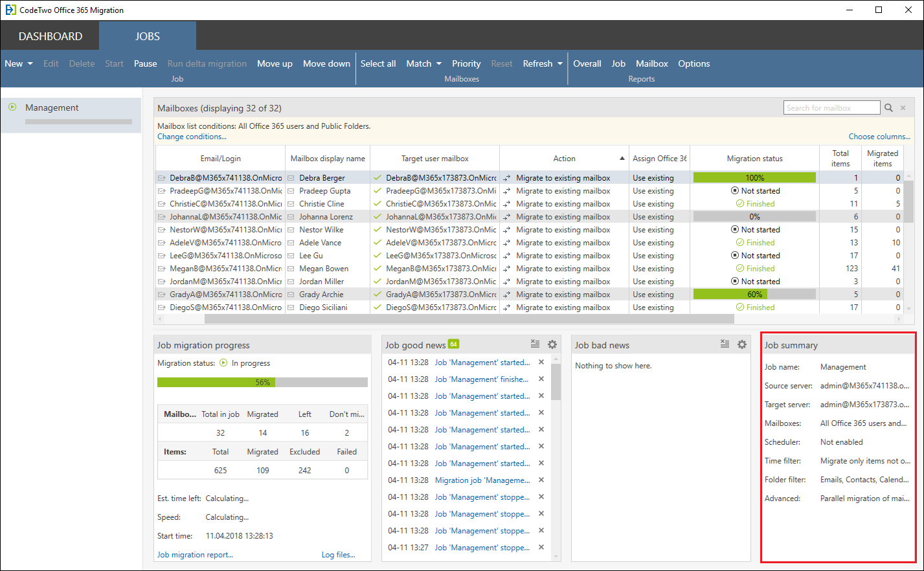924x571 pixels.
Task: Click the mailbox icon beside Lee Gu
Action: pyautogui.click(x=291, y=256)
